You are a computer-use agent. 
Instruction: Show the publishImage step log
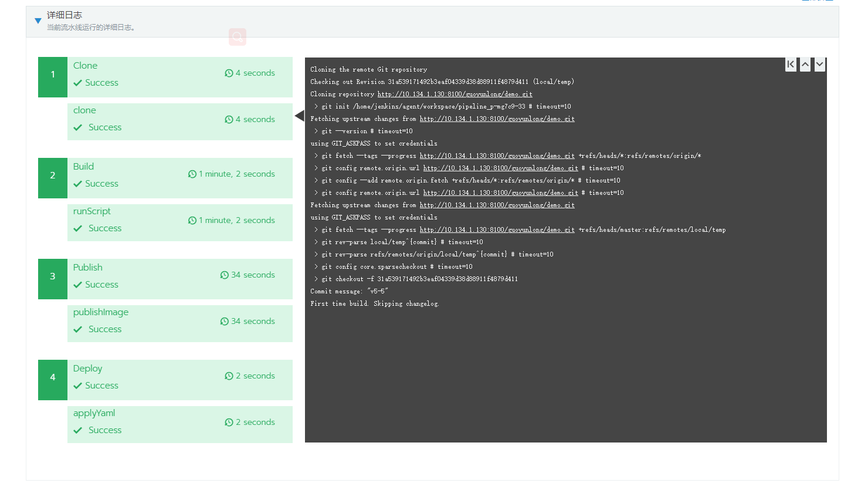[x=101, y=312]
